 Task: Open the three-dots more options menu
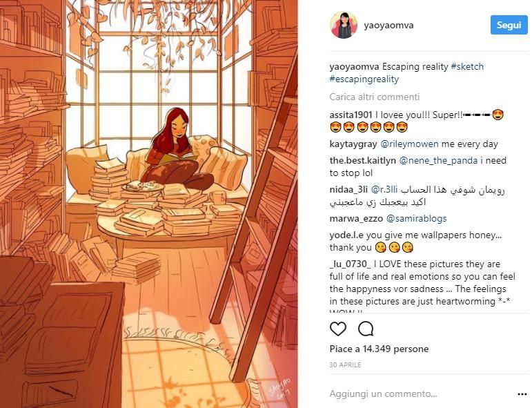tap(522, 394)
